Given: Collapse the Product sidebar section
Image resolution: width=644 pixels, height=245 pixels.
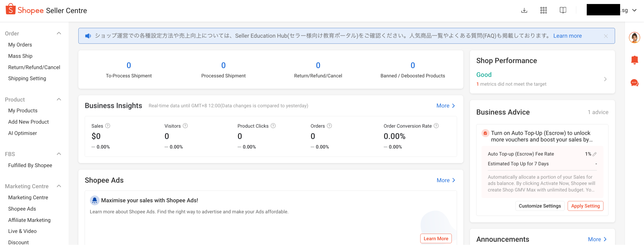Looking at the screenshot, I should (59, 100).
